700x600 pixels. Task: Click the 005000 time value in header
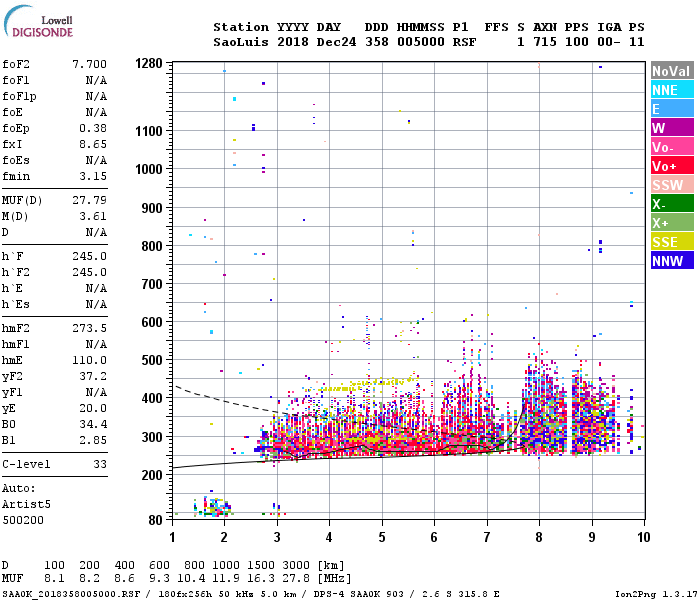(x=421, y=42)
